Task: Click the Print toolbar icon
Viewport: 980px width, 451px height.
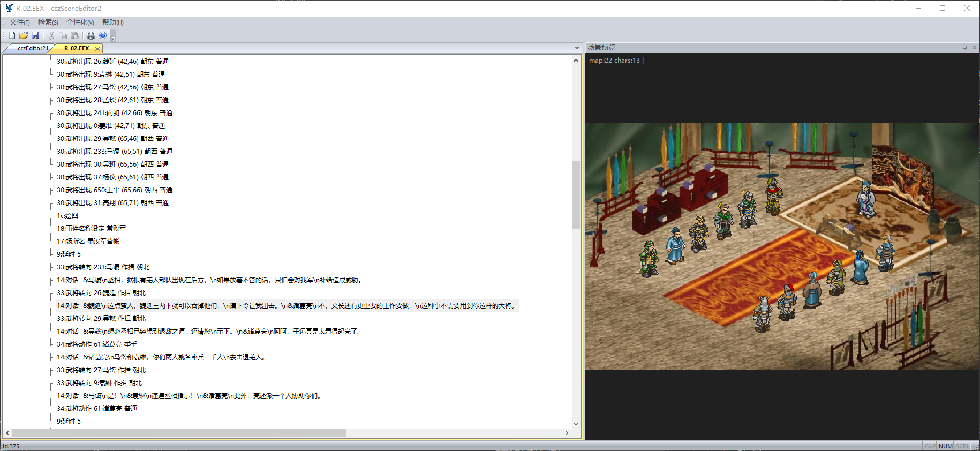Action: pos(91,35)
